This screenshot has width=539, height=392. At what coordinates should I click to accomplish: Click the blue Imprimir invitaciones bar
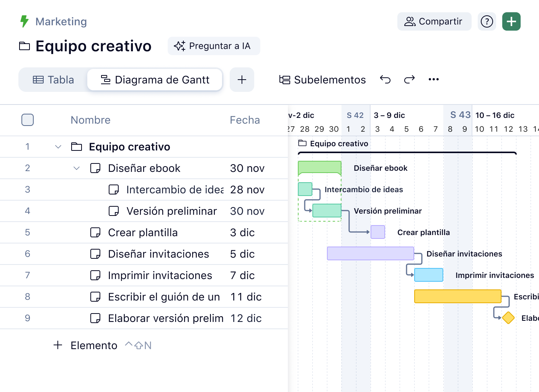click(x=429, y=275)
